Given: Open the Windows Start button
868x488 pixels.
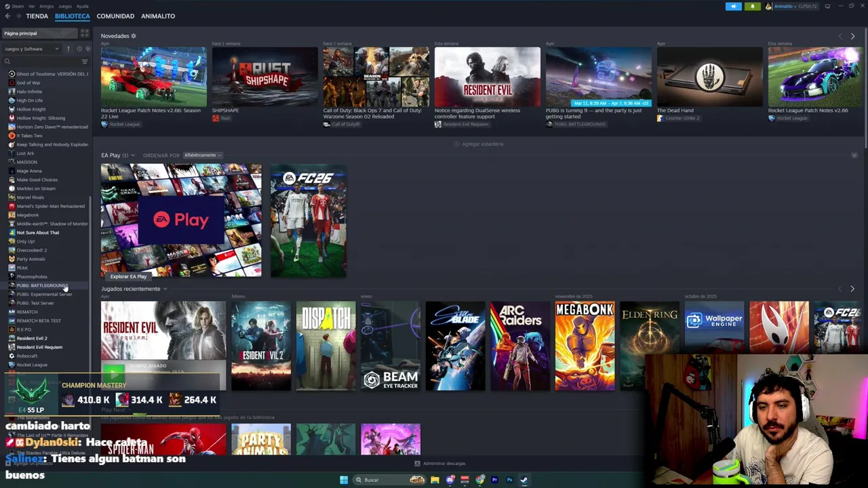Looking at the screenshot, I should point(344,480).
